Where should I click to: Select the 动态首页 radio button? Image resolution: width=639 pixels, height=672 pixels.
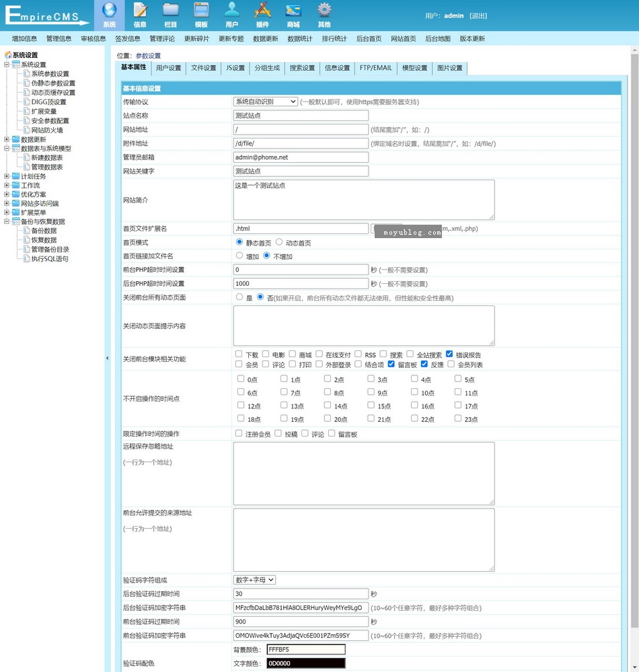[279, 242]
